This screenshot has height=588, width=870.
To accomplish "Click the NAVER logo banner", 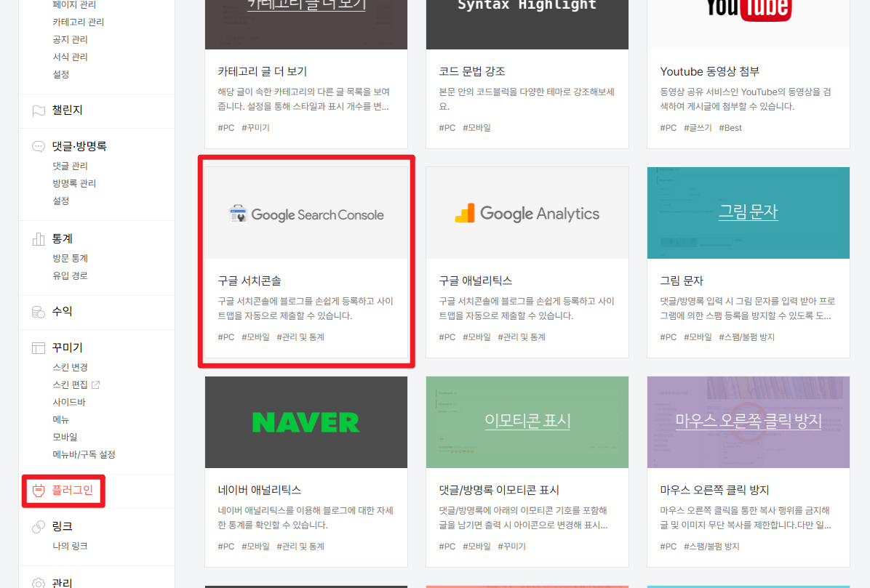I will pyautogui.click(x=306, y=422).
